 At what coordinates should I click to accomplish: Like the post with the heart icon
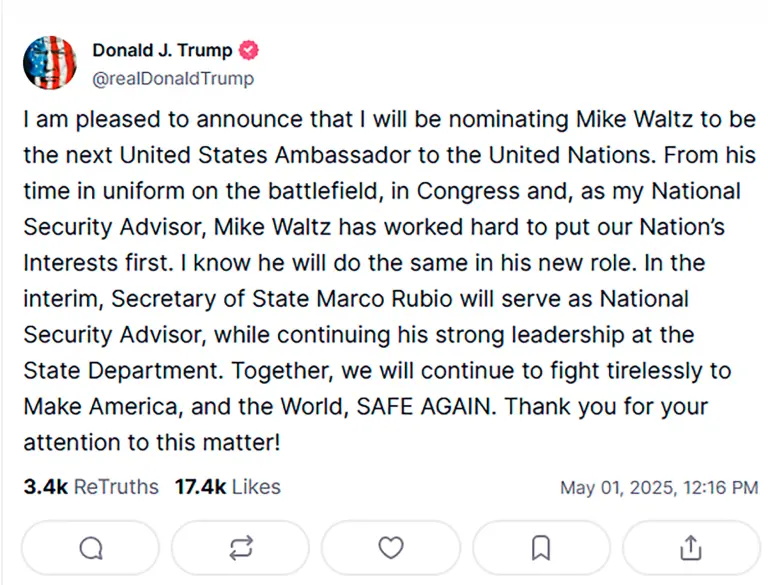(x=391, y=547)
